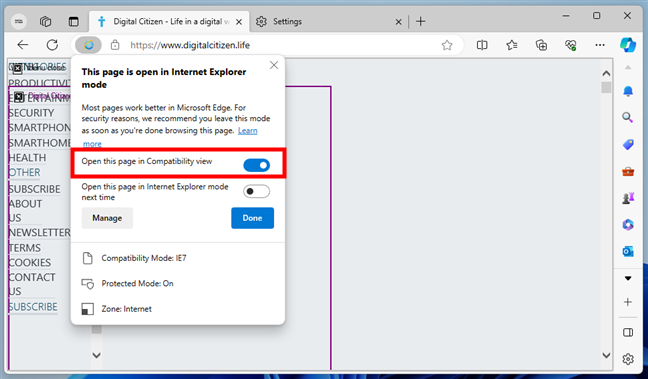Screen dimensions: 648x379
Task: Click the Manage button
Action: click(107, 218)
